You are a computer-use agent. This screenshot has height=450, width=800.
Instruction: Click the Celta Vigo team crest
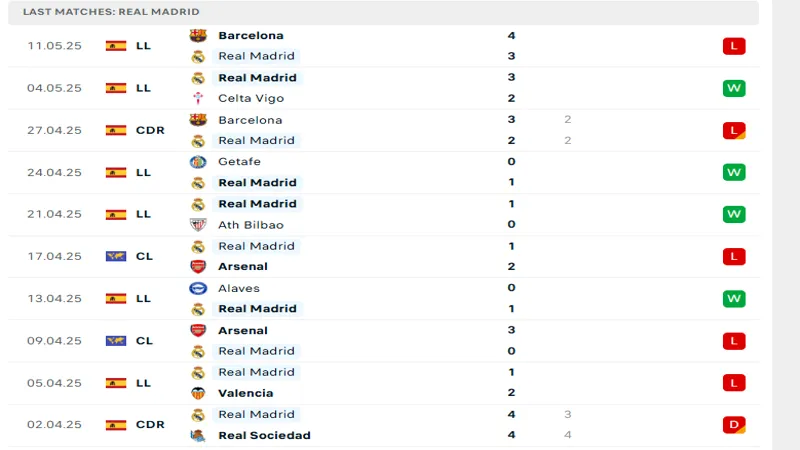tap(198, 98)
